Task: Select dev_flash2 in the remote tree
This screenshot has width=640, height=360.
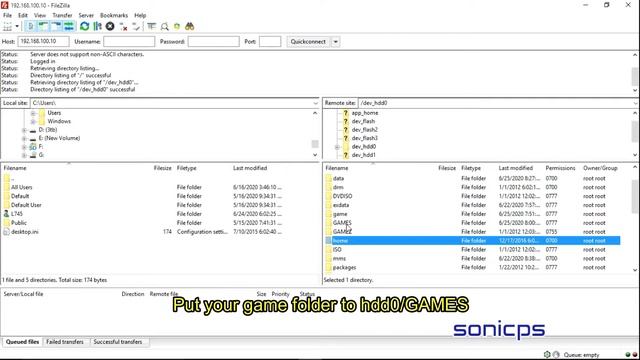Action: tap(364, 130)
